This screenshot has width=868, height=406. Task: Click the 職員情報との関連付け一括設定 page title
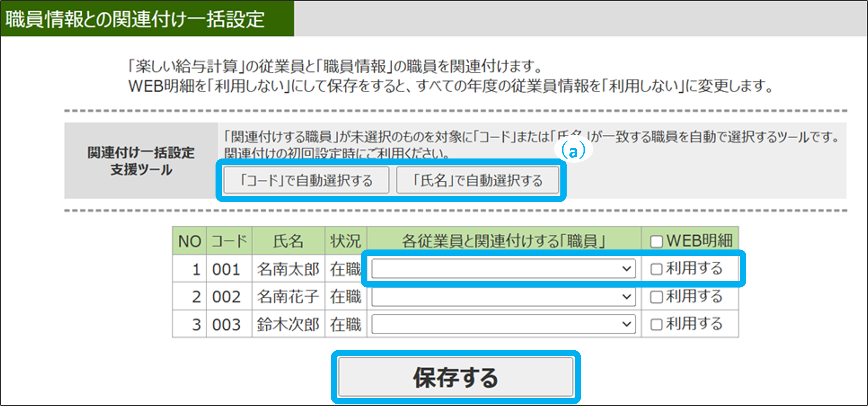(x=136, y=19)
